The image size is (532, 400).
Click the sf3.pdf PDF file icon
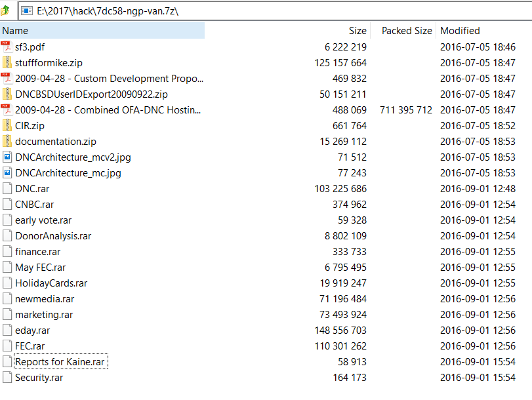coord(7,47)
